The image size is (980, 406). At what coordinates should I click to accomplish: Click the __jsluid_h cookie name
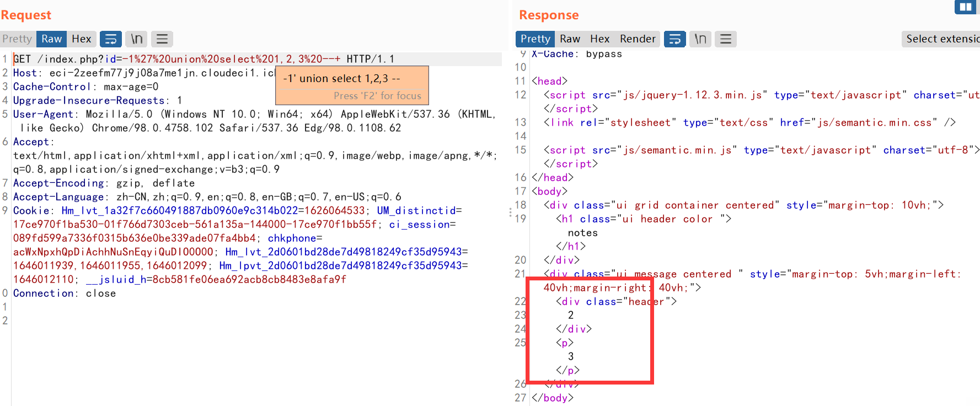116,279
